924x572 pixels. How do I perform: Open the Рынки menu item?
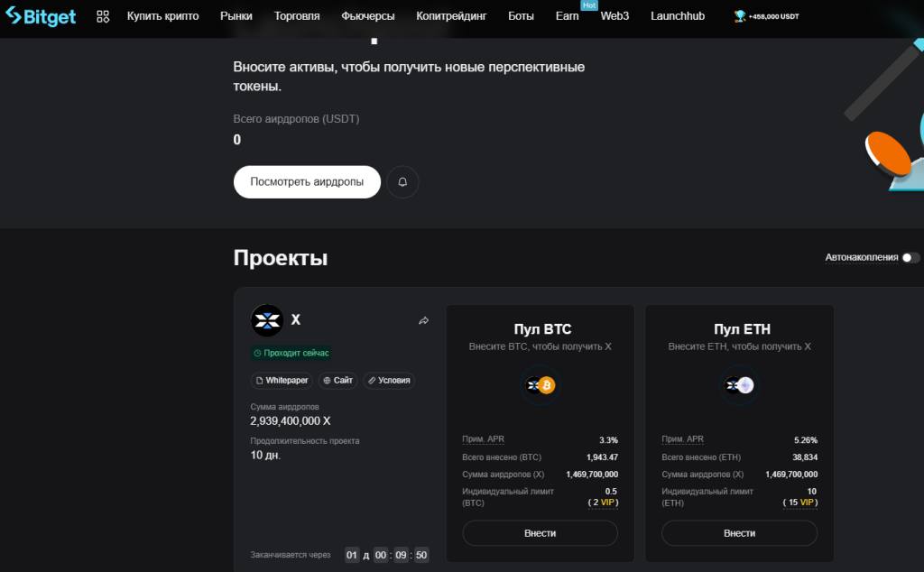[236, 16]
